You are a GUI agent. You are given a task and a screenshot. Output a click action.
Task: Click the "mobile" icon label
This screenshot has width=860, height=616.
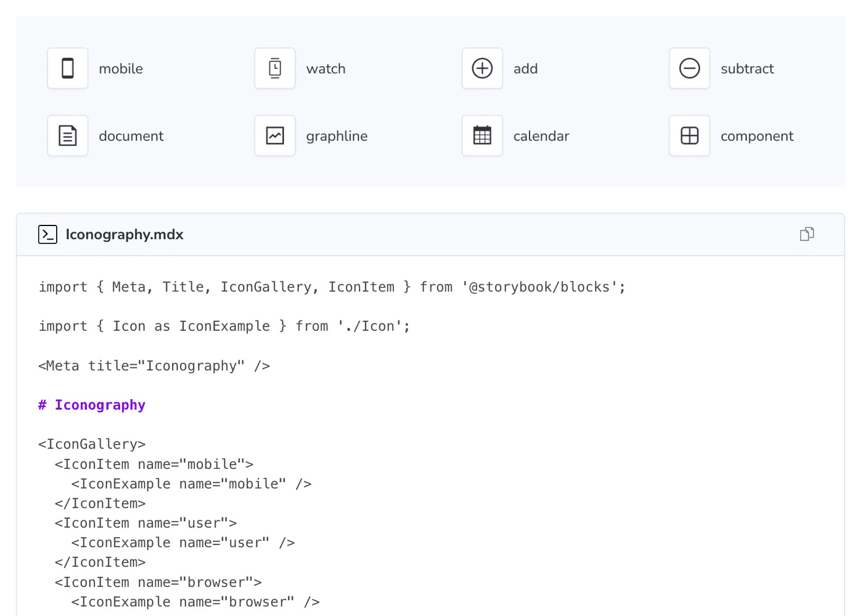(121, 69)
